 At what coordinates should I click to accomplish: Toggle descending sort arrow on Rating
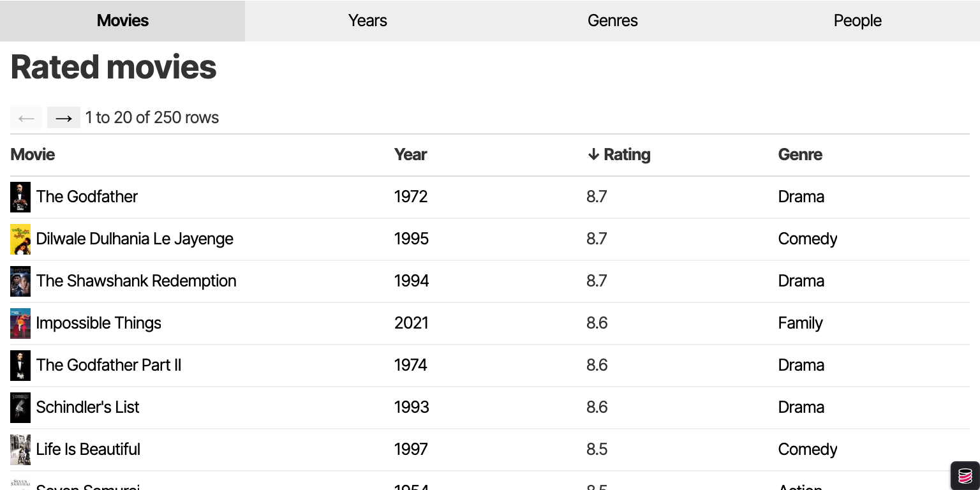[593, 155]
